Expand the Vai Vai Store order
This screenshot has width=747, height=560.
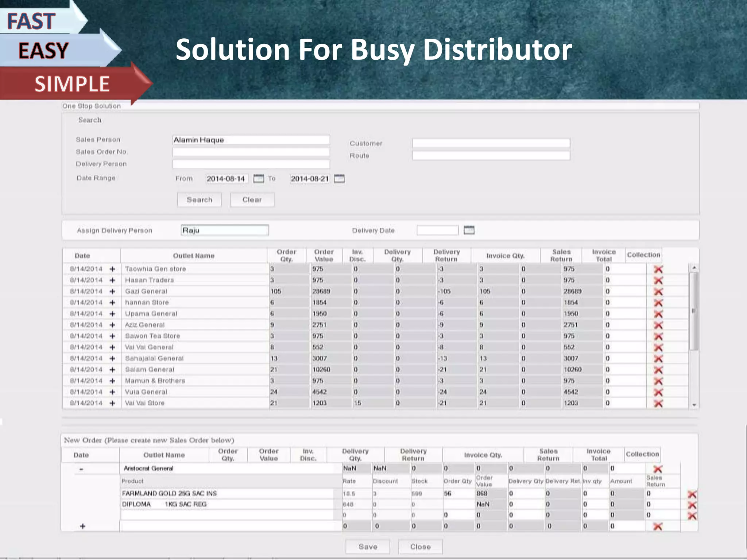click(112, 403)
